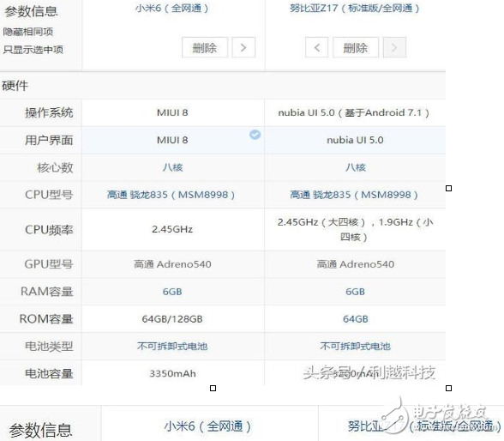This screenshot has height=441, width=504.
Task: Open the 小米6（全网通）link in top header
Action: tap(172, 8)
